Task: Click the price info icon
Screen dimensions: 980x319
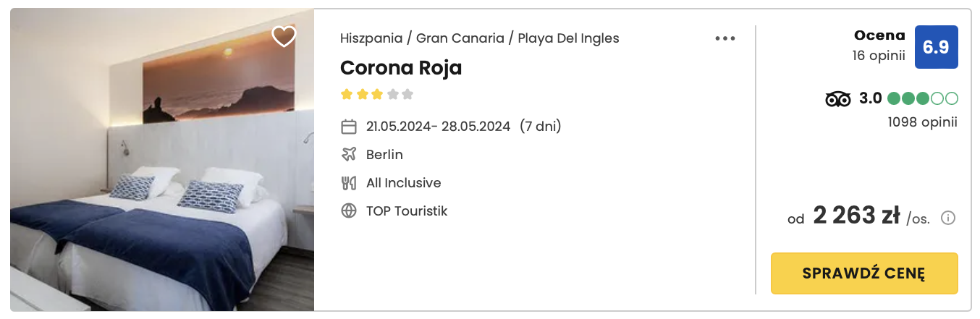Action: click(948, 218)
